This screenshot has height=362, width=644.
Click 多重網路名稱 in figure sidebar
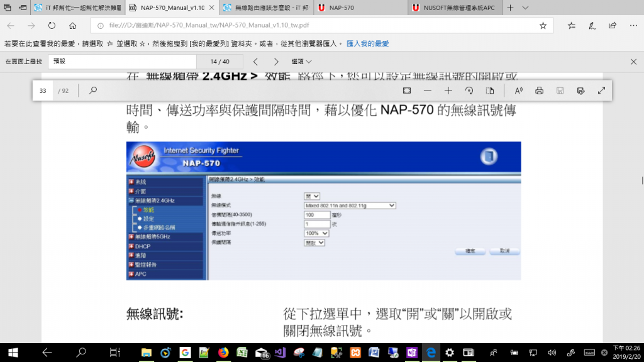(159, 228)
